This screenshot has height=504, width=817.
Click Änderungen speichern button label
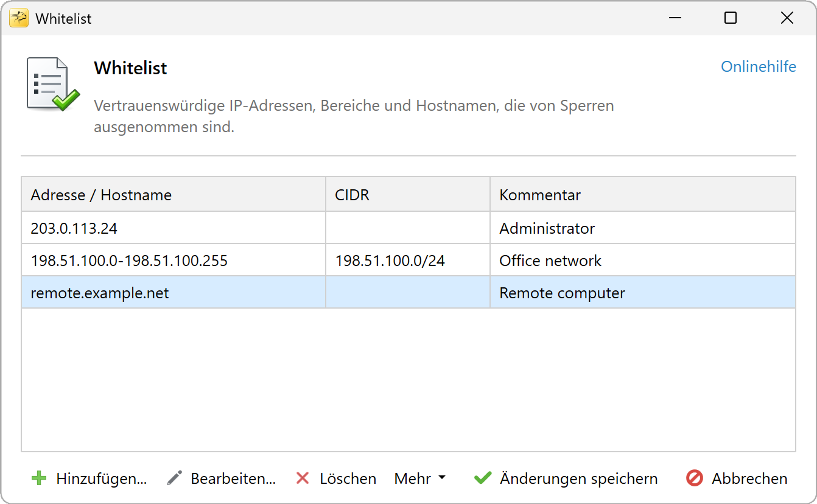click(x=579, y=478)
